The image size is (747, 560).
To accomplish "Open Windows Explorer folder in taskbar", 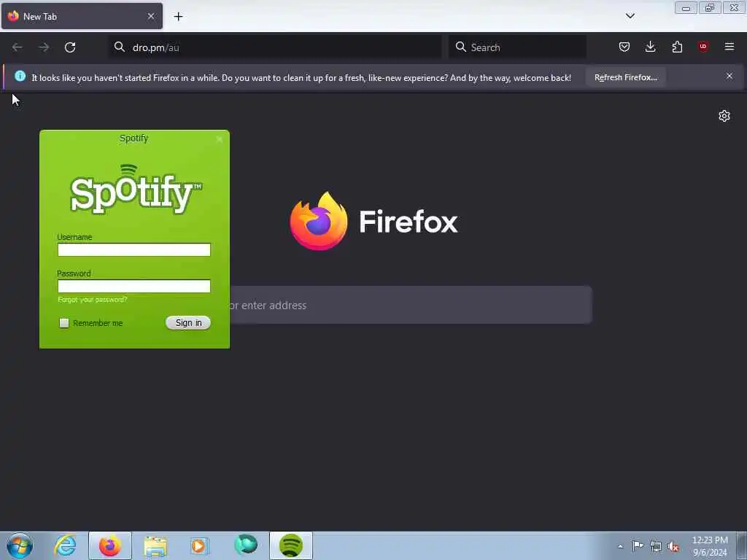I will [155, 546].
